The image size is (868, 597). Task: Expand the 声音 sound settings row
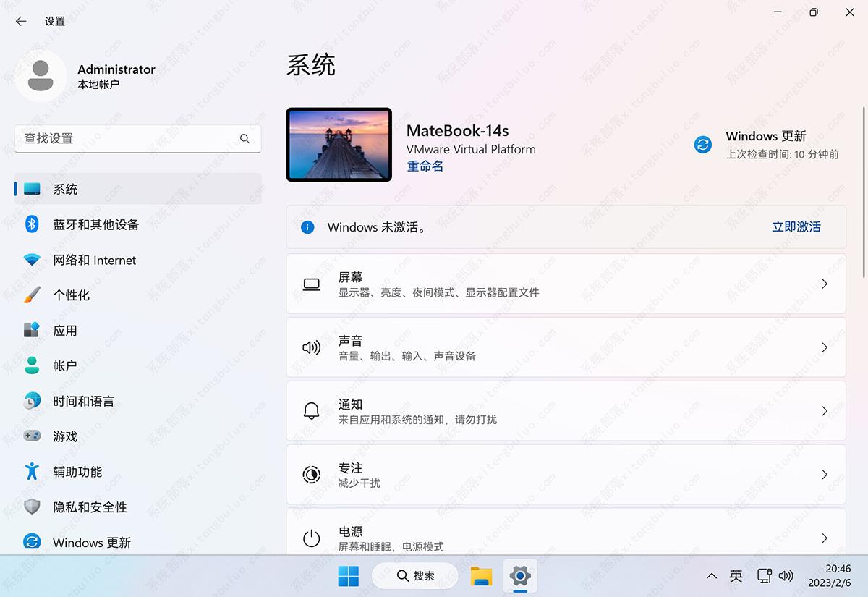(x=566, y=348)
